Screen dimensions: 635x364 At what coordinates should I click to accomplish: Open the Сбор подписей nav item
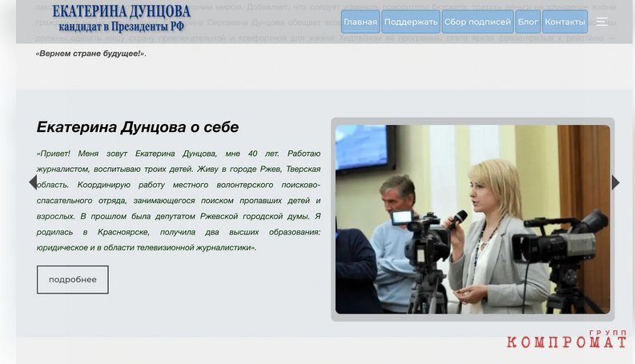click(x=477, y=22)
